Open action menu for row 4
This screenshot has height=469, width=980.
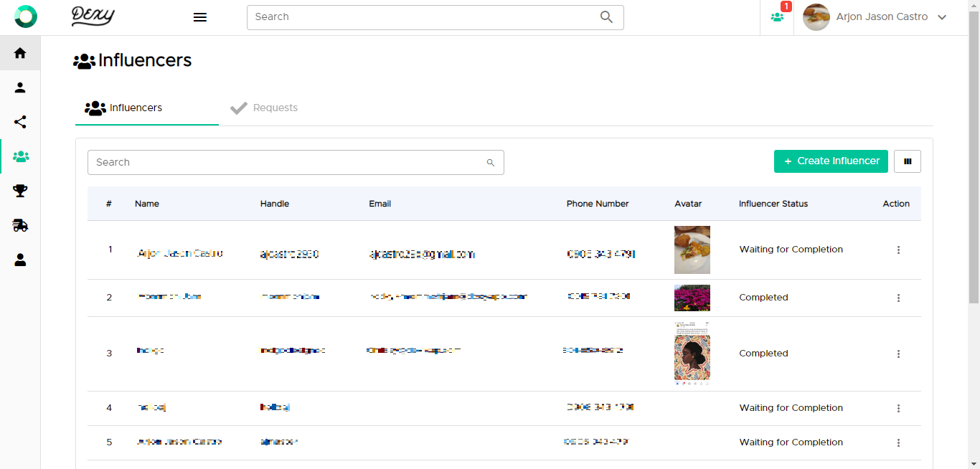tap(898, 408)
